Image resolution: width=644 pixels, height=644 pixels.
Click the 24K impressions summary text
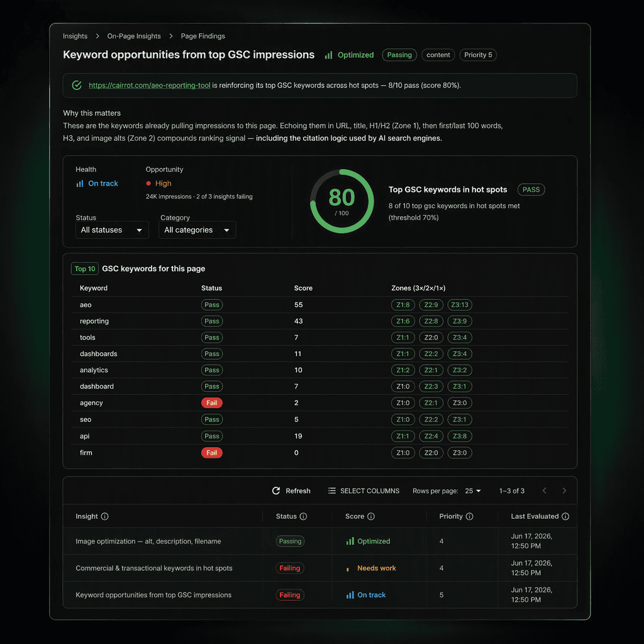point(199,197)
